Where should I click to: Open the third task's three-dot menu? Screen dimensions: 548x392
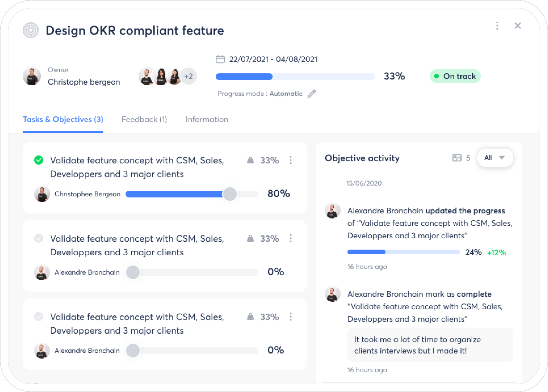(x=291, y=317)
